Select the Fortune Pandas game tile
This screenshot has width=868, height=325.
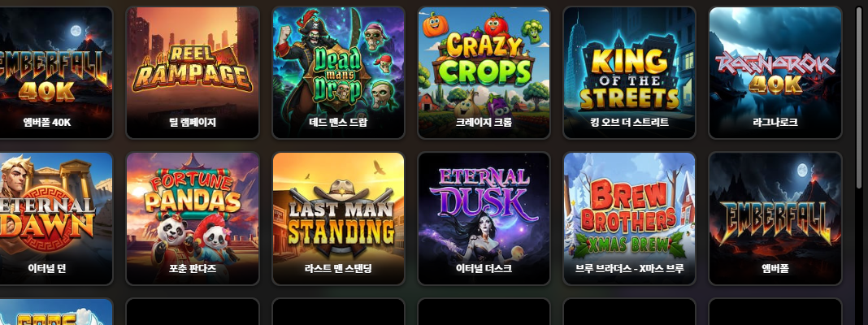(x=193, y=219)
